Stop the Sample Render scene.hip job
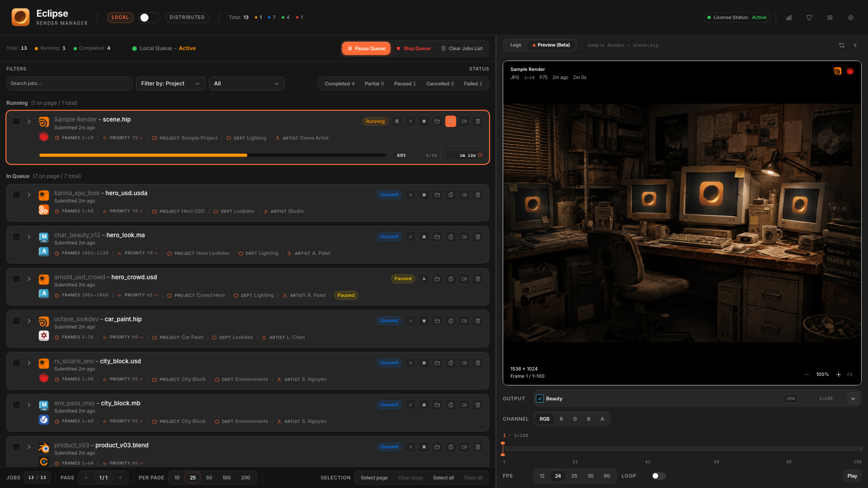Image resolution: width=868 pixels, height=488 pixels. (x=424, y=121)
